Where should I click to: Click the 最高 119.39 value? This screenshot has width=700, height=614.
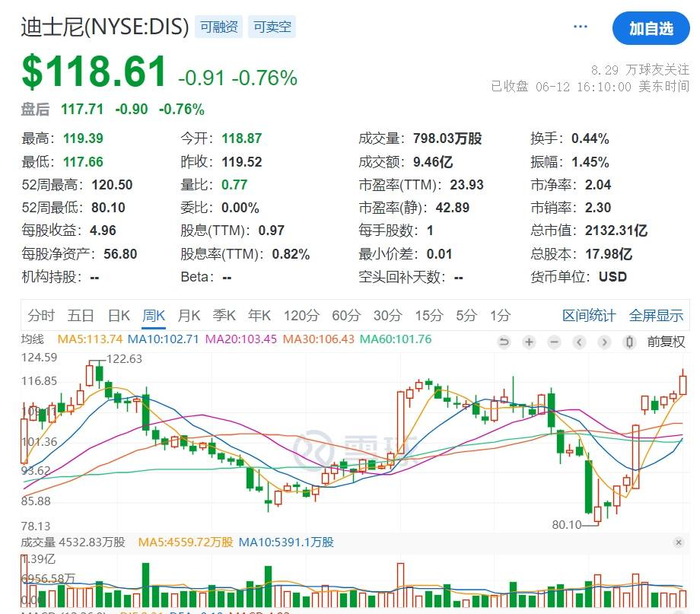pyautogui.click(x=83, y=138)
